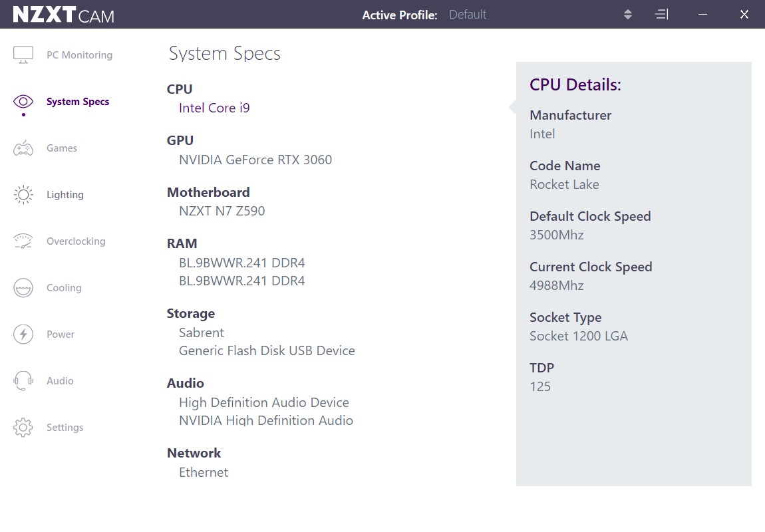Click the NZXT CAM logo
Viewport: 765px width, 532px height.
pyautogui.click(x=63, y=15)
